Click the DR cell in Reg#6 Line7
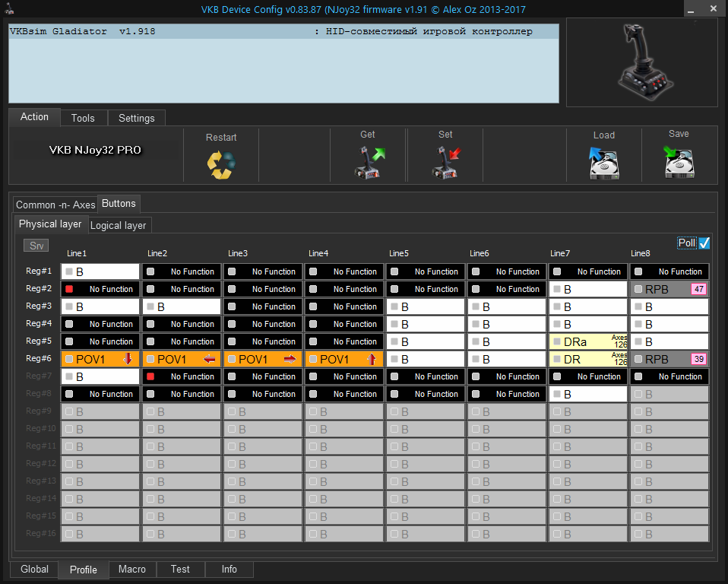 pos(588,359)
